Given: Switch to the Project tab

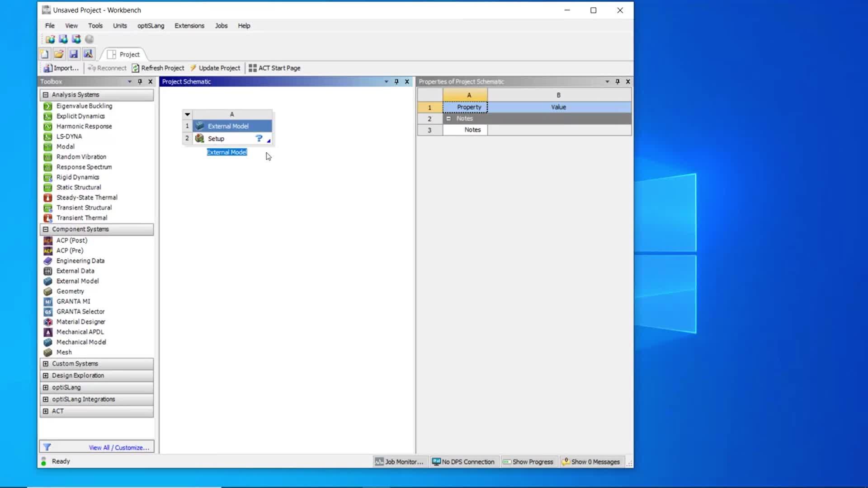Looking at the screenshot, I should click(124, 55).
